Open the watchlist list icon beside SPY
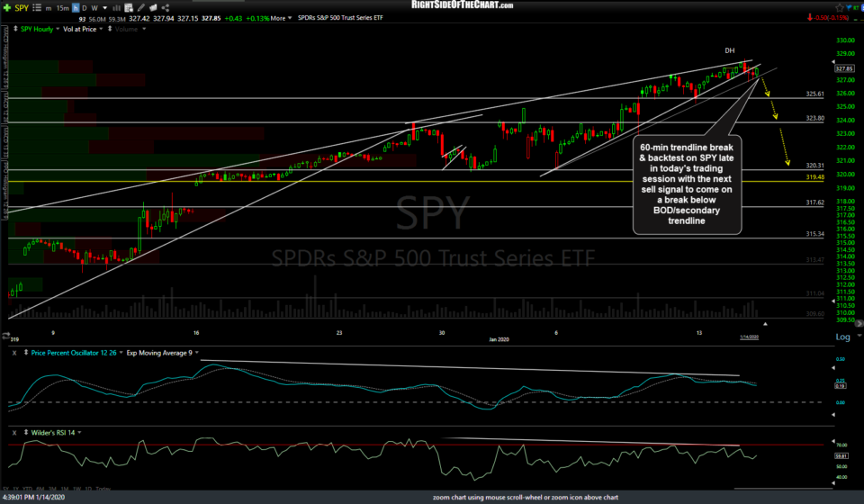 [37, 8]
